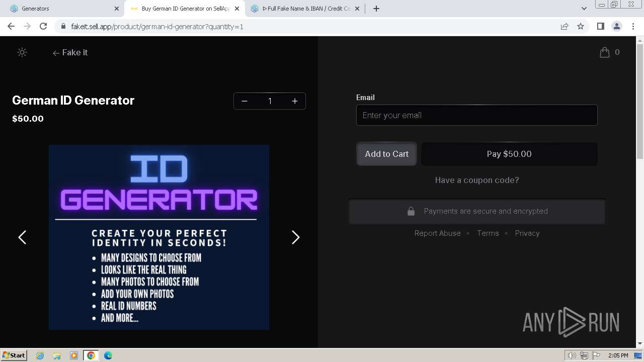
Task: Click the vertical scrollbar thumb
Action: coord(640,103)
